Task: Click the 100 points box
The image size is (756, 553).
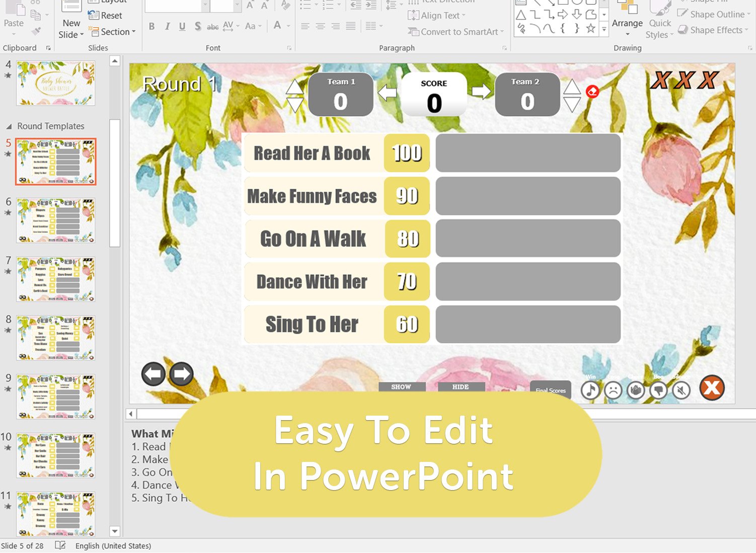Action: pyautogui.click(x=407, y=153)
